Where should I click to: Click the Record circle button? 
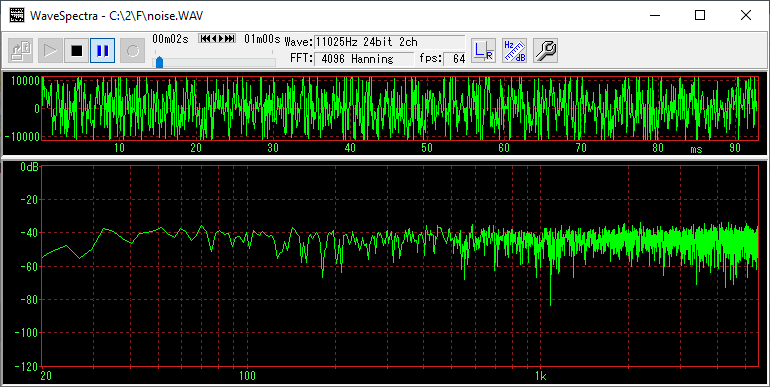133,51
